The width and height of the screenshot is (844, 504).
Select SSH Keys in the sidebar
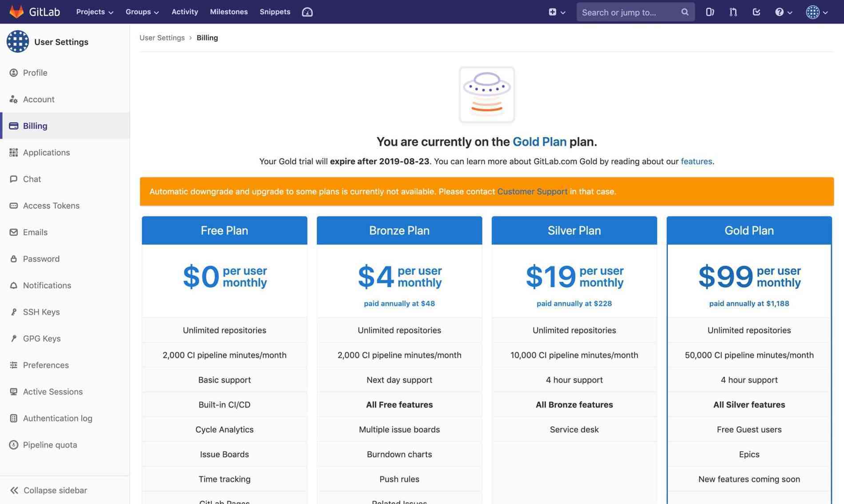(x=41, y=312)
